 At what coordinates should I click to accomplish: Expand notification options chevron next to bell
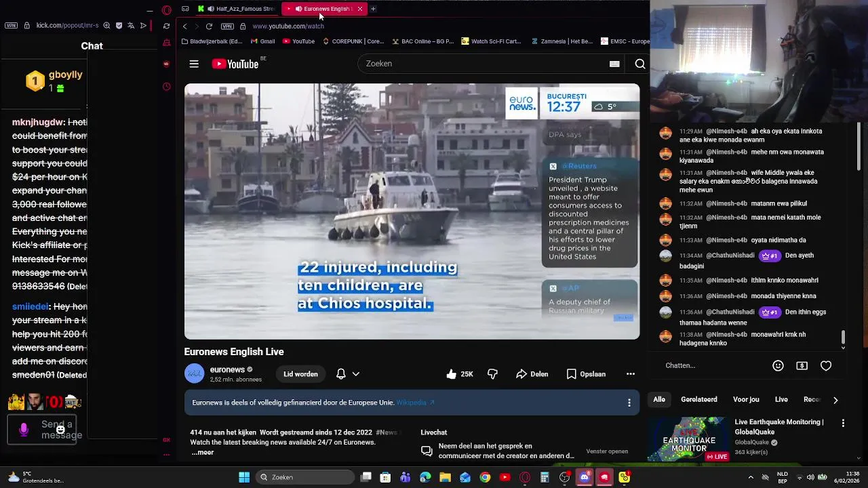click(x=355, y=374)
